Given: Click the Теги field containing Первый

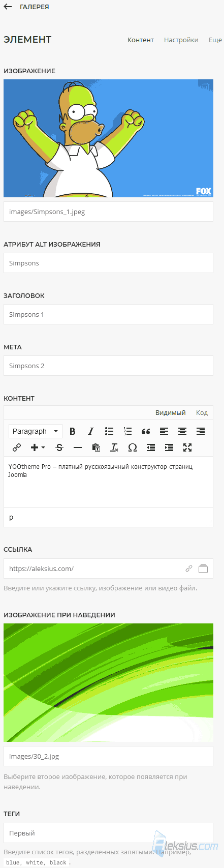Looking at the screenshot, I should coord(108,833).
